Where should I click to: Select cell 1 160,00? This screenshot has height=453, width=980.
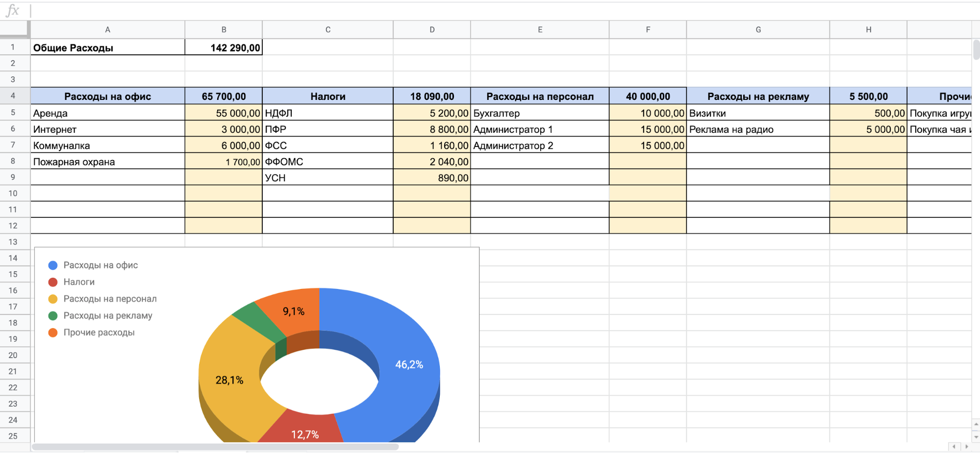tap(432, 145)
